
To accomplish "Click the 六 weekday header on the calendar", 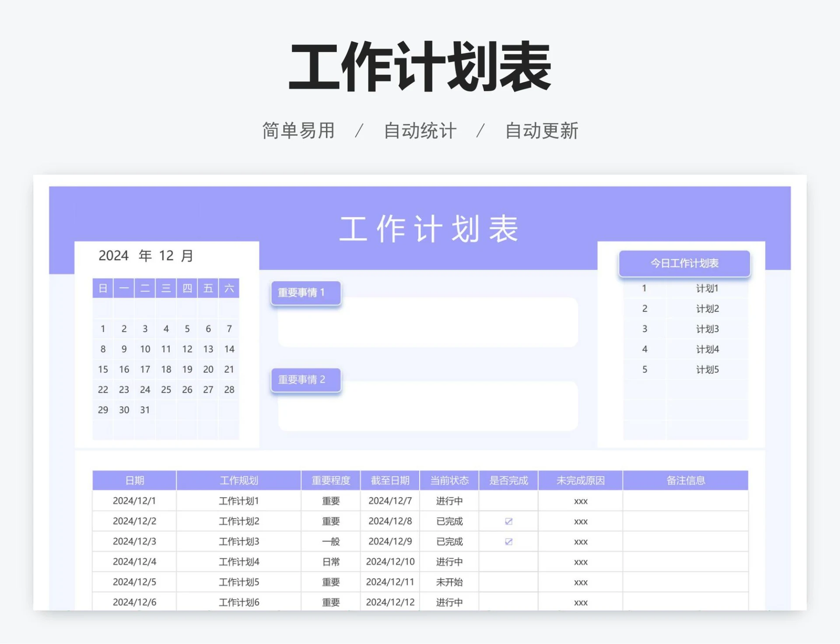I will pyautogui.click(x=229, y=288).
